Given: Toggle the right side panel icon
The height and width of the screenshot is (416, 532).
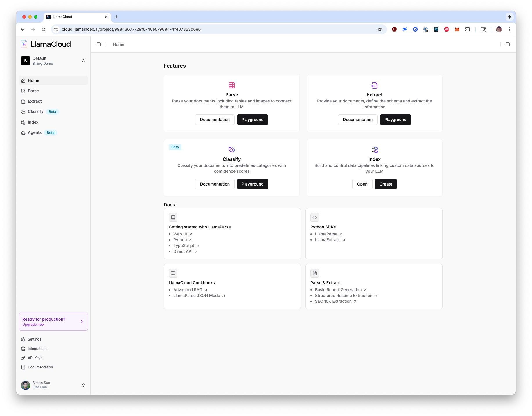Looking at the screenshot, I should (x=508, y=44).
